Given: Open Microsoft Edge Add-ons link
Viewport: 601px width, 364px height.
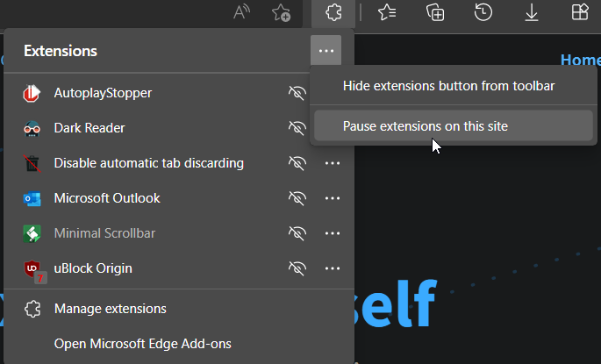Looking at the screenshot, I should [x=142, y=344].
